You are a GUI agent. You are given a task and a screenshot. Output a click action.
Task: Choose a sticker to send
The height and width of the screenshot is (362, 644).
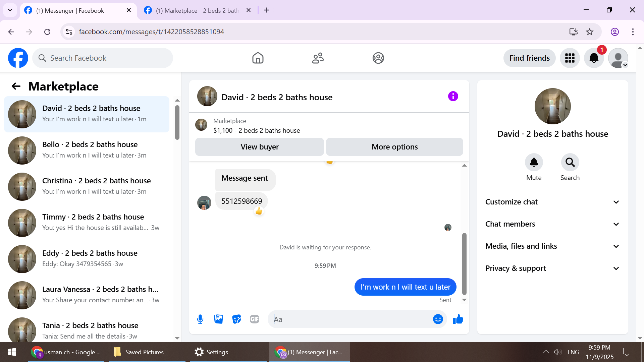pos(236,319)
